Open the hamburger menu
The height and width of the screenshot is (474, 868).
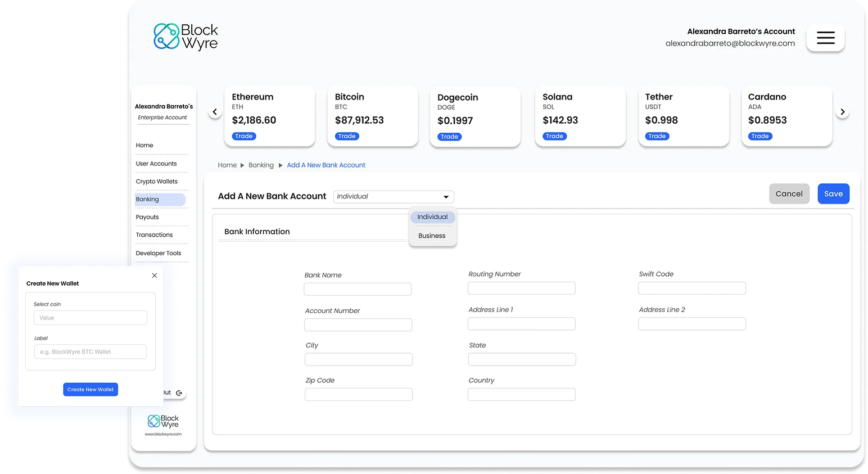click(x=825, y=38)
